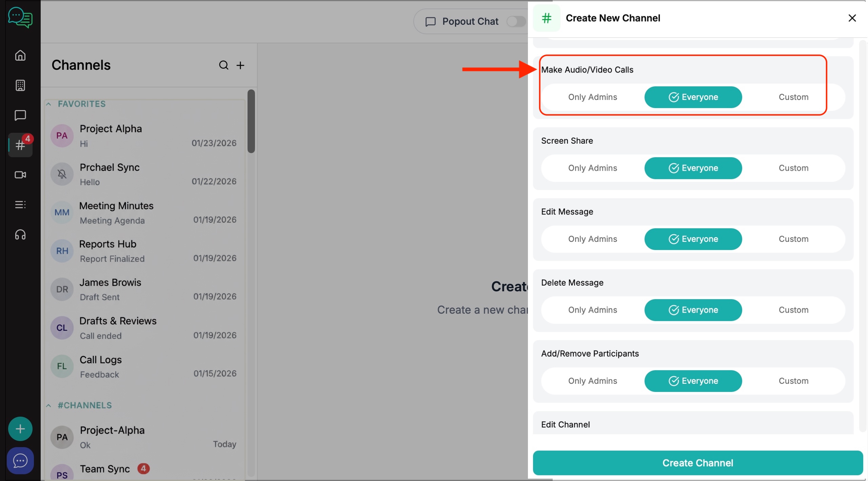Open the video meetings camera icon
Image resolution: width=868 pixels, height=481 pixels.
pyautogui.click(x=20, y=175)
